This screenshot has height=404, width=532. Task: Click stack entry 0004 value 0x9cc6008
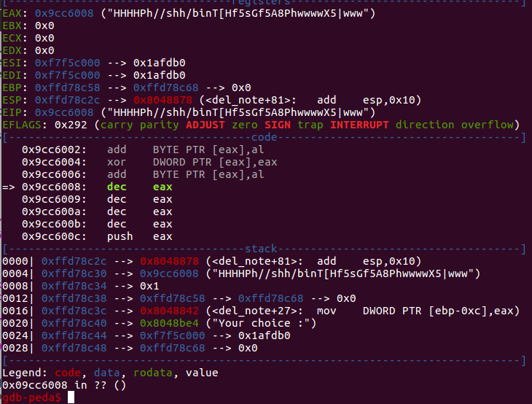click(x=169, y=273)
